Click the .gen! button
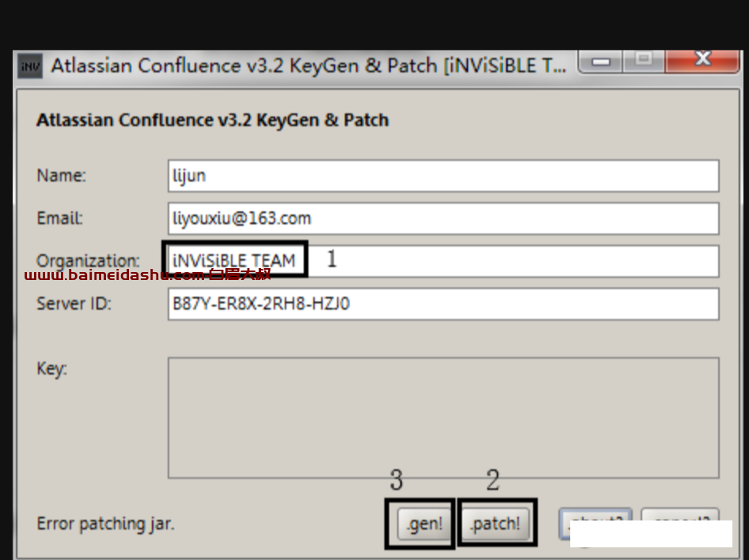Viewport: 749px width, 560px height. [x=424, y=524]
